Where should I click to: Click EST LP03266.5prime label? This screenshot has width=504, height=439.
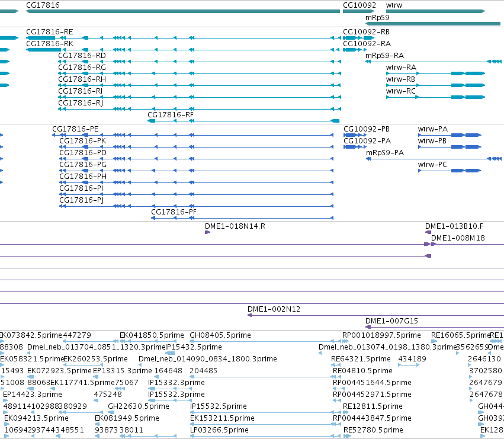220,430
